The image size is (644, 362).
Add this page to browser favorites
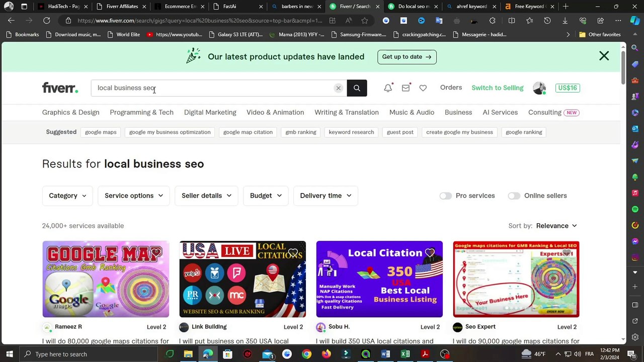[x=365, y=21]
